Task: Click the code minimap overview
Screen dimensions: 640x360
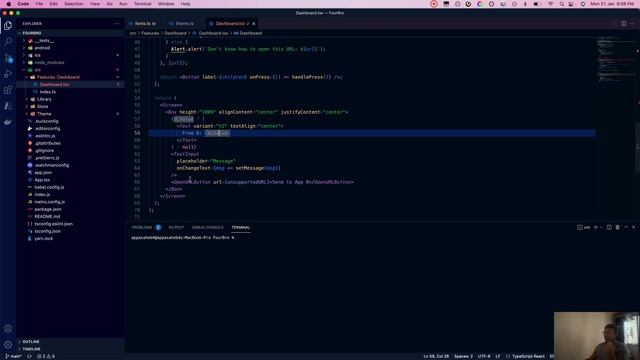Action: tap(615, 61)
